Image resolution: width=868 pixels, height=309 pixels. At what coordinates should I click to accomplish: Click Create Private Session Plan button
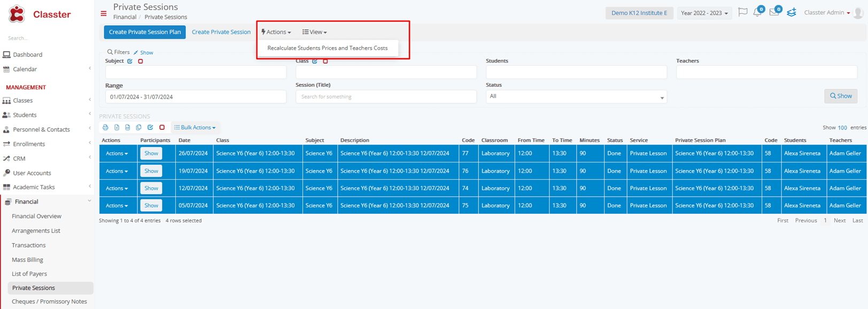(x=145, y=32)
